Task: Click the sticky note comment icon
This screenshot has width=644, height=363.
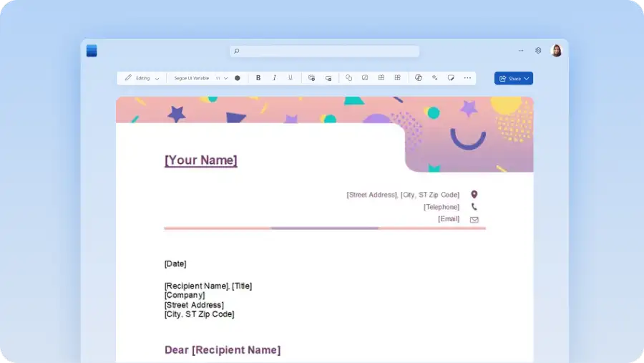Action: (451, 78)
